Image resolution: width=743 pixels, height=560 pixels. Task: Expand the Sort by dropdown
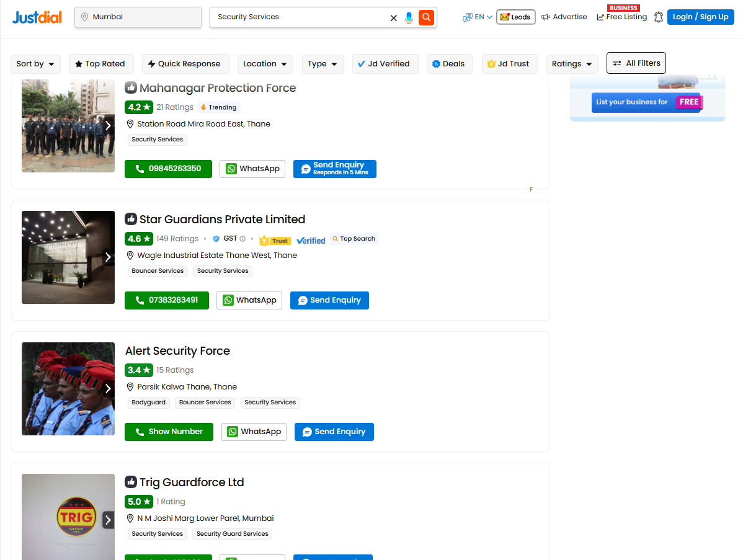[35, 64]
